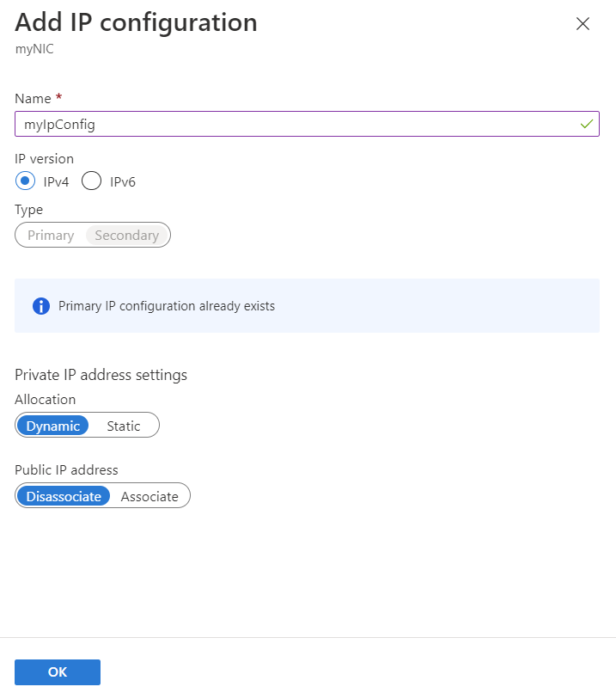This screenshot has height=699, width=616.
Task: Click the Private IP address settings heading
Action: pos(101,375)
